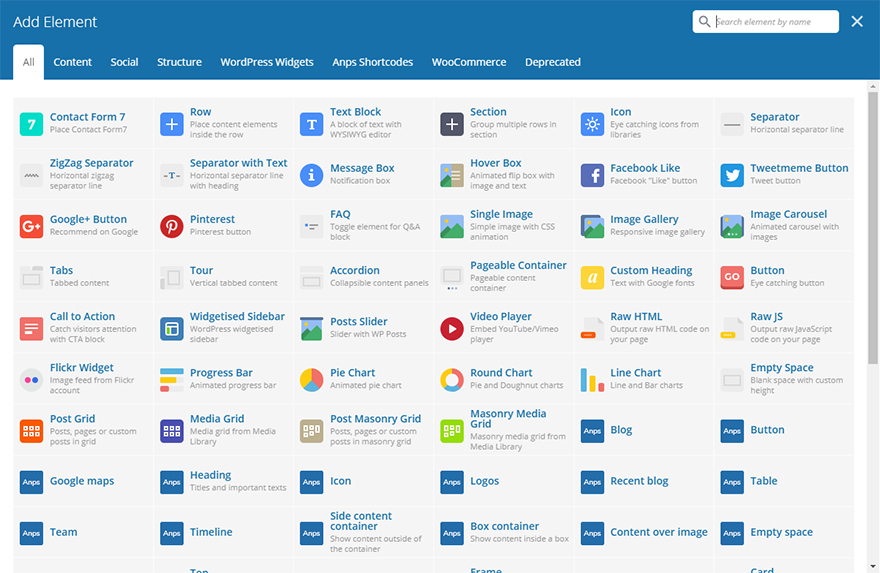The height and width of the screenshot is (573, 880).
Task: Pick the Progress Bar icon
Action: pyautogui.click(x=172, y=380)
